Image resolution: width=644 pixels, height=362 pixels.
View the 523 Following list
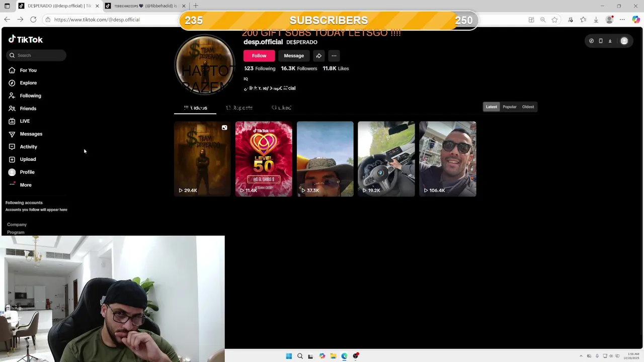[260, 68]
